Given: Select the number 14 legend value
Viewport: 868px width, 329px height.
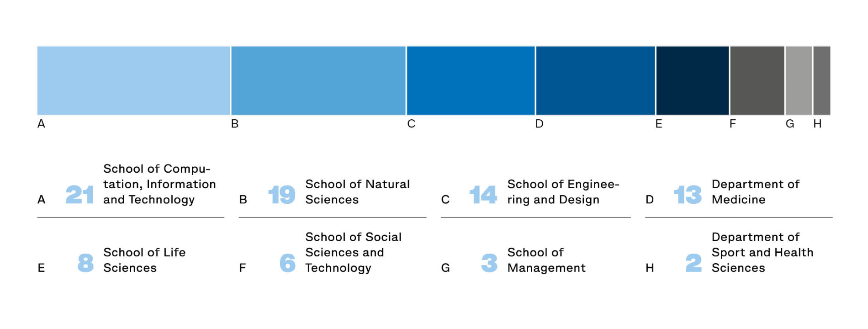Looking at the screenshot, I should [x=483, y=195].
